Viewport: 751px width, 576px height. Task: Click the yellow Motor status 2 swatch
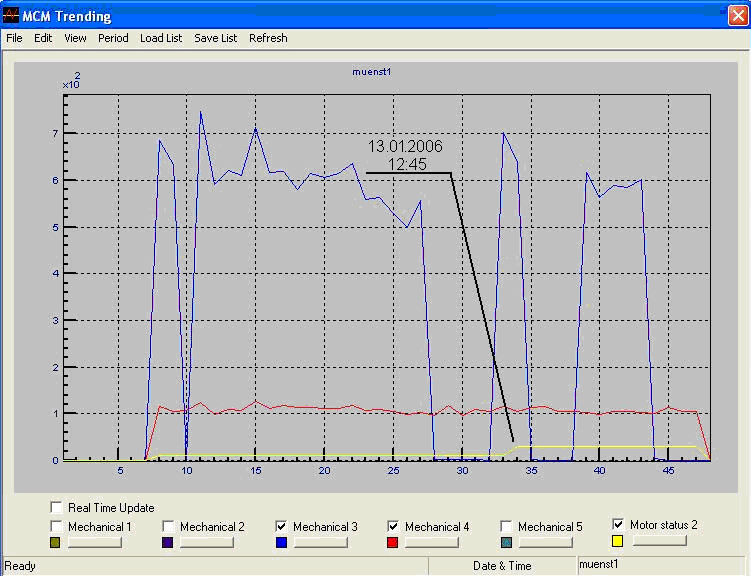(x=618, y=541)
